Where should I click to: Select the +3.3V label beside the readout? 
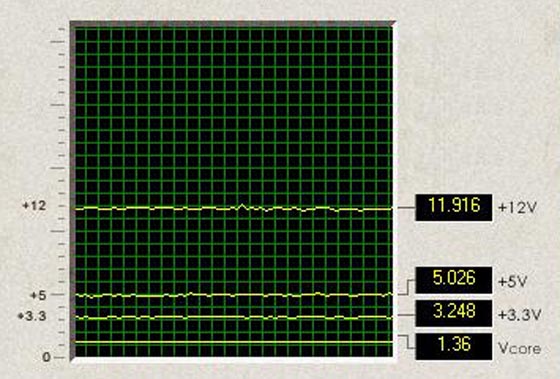pos(520,315)
